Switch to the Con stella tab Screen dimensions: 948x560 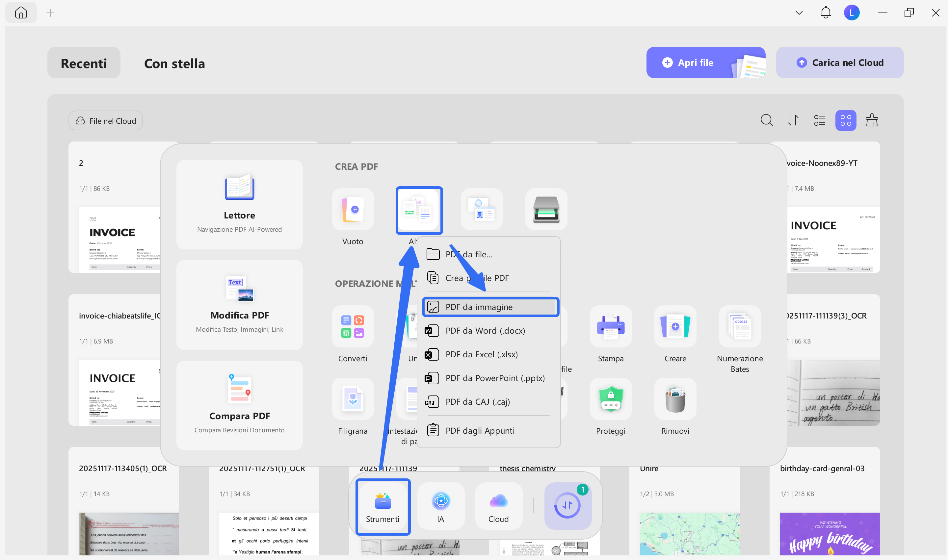click(174, 63)
